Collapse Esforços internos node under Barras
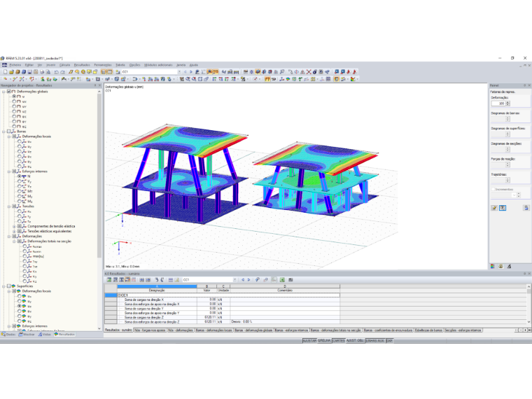Image resolution: width=532 pixels, height=399 pixels. coord(9,171)
